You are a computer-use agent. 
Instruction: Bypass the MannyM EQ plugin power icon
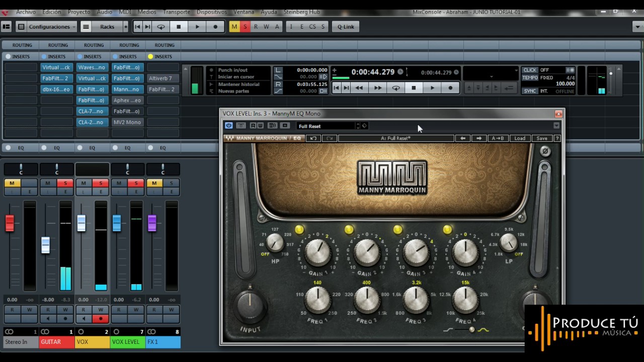pos(229,126)
